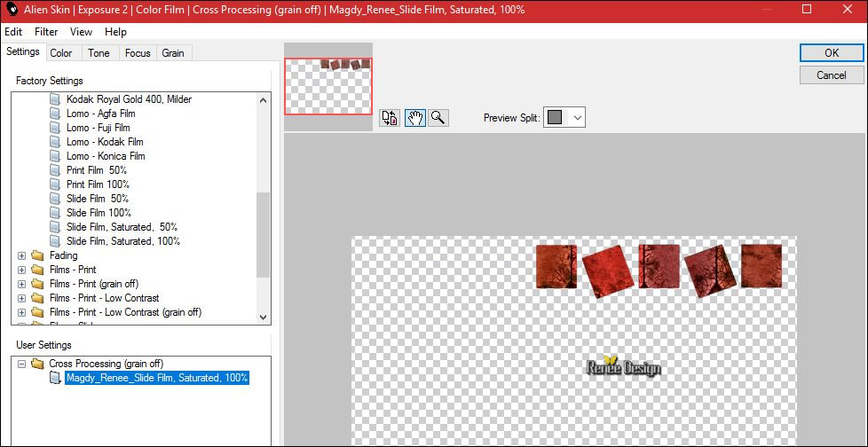Expand Films - Print - Low Contrast (grain off)
The image size is (868, 447).
point(21,312)
